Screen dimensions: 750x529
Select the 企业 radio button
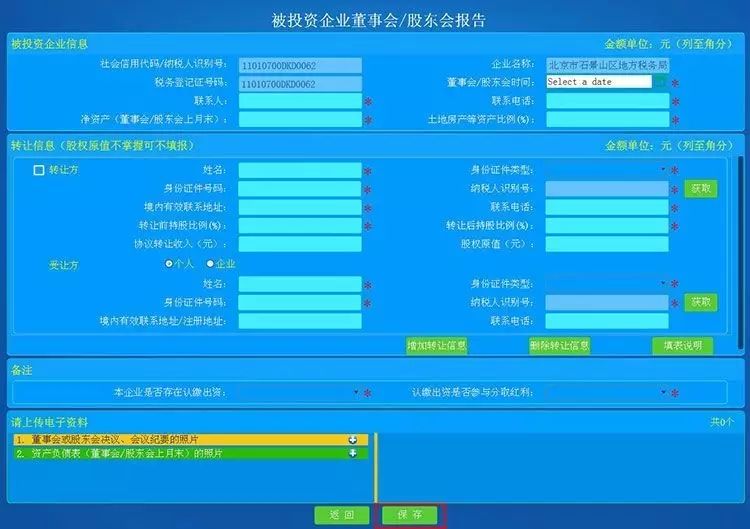[x=210, y=264]
